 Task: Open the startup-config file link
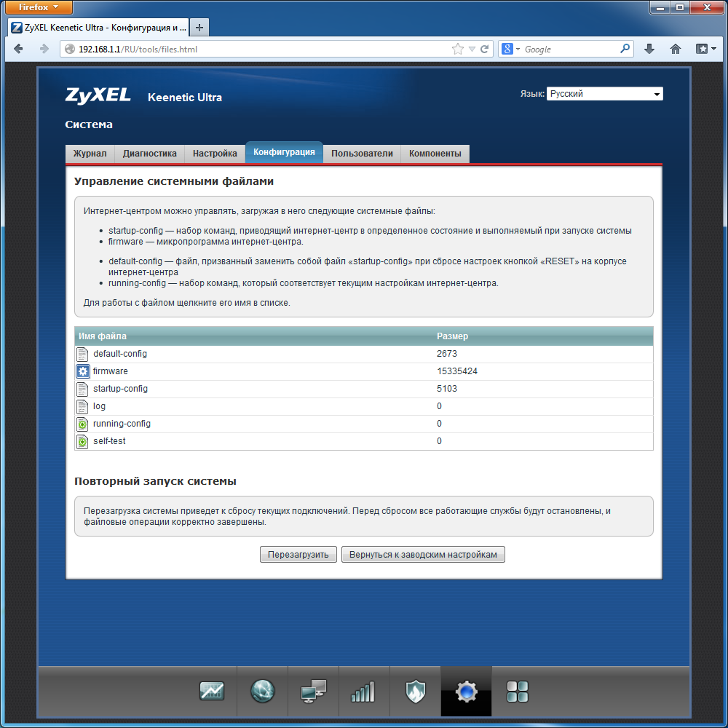click(x=120, y=389)
